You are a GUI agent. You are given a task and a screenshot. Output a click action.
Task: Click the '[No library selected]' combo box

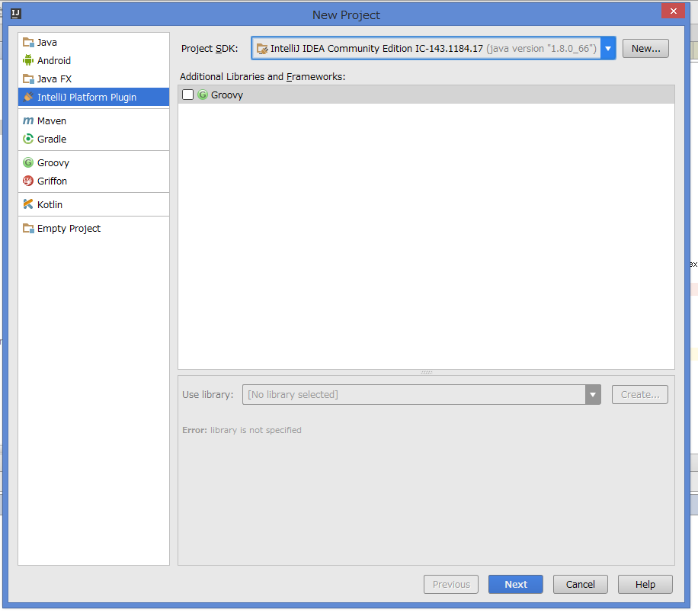(x=421, y=395)
